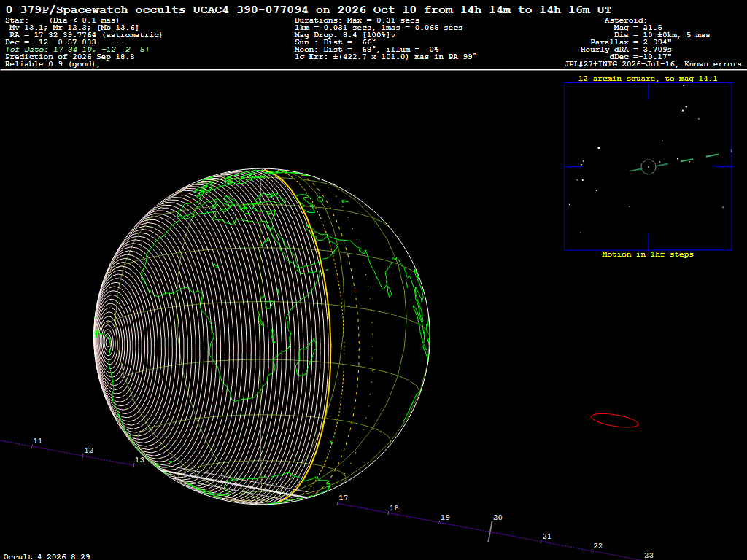
Task: Click Madagascar on the globe
Action: [306, 357]
